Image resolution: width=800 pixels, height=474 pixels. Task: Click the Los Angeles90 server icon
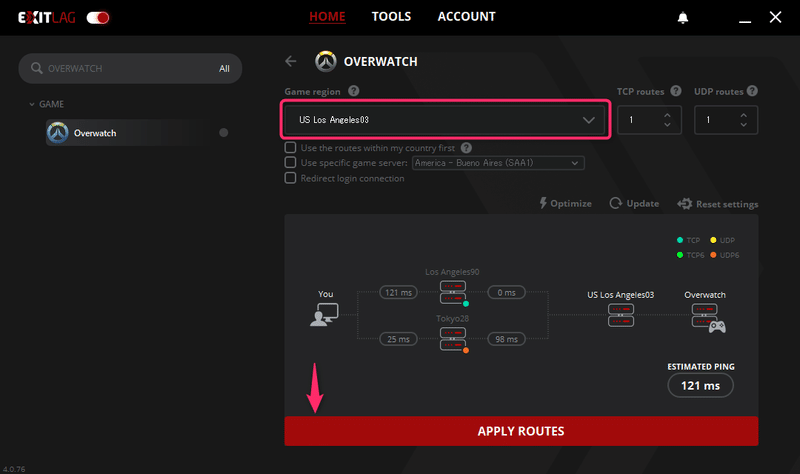pos(453,292)
